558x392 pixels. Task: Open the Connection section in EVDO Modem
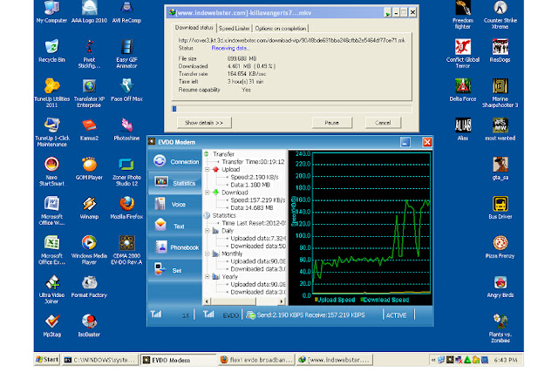pyautogui.click(x=175, y=161)
